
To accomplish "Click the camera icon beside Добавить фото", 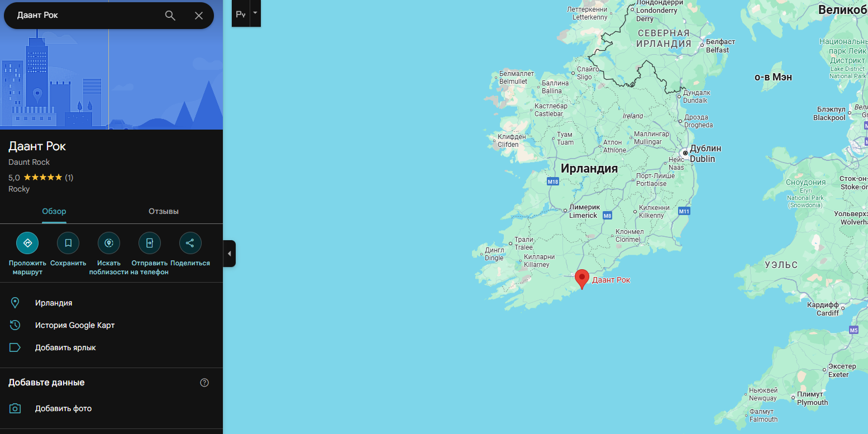I will (x=15, y=408).
